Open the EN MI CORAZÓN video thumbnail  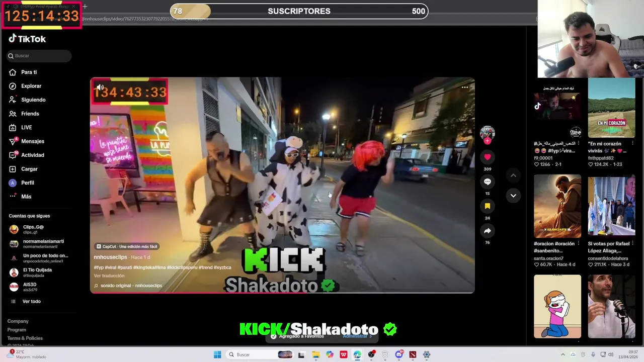pyautogui.click(x=611, y=108)
